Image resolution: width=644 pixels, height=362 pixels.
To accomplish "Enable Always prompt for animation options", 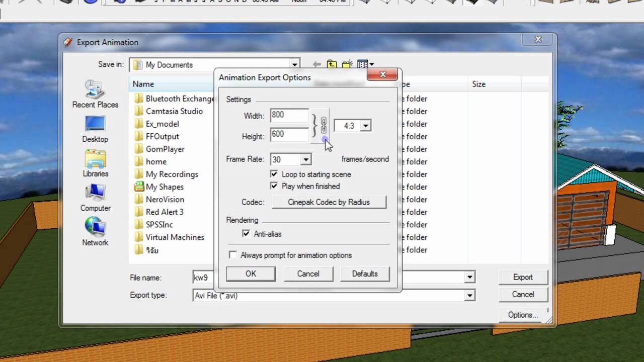I will (x=232, y=255).
